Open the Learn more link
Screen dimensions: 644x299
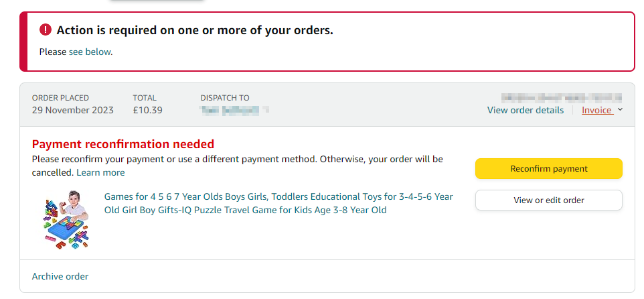pyautogui.click(x=100, y=172)
